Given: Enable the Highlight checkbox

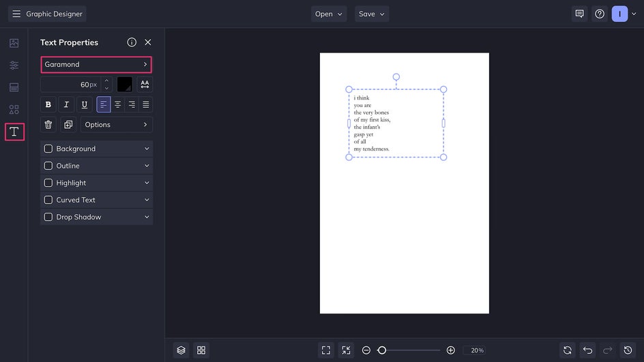Looking at the screenshot, I should 48,183.
